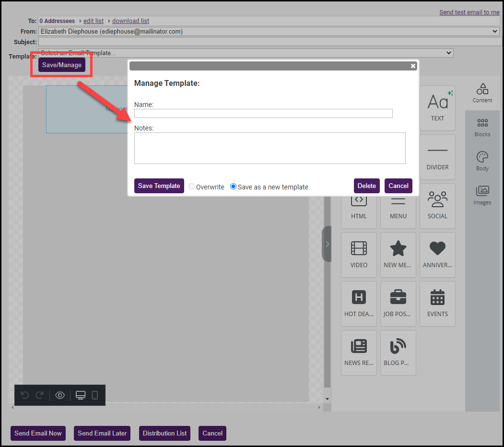Expand the From sender dropdown
504x447 pixels.
(x=269, y=32)
